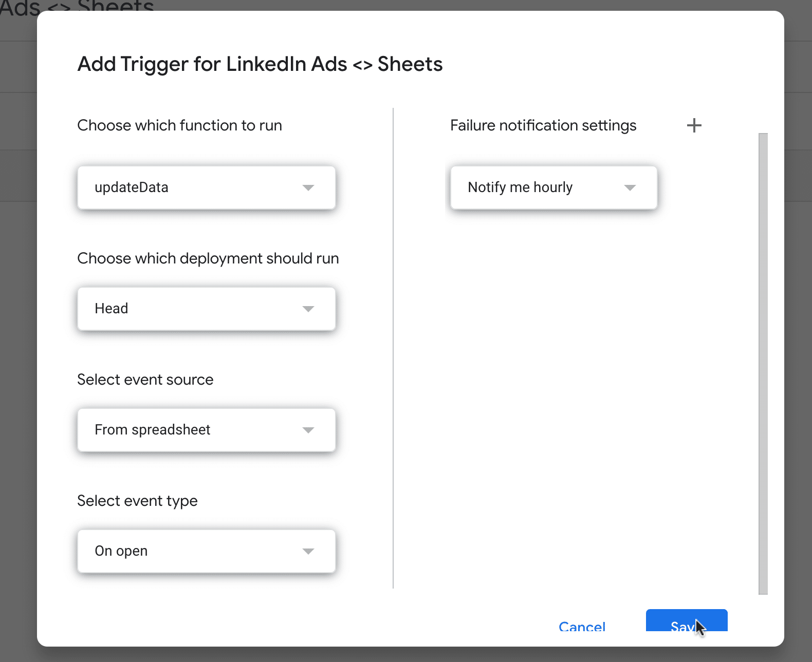
Task: Click the Cancel button
Action: [582, 626]
